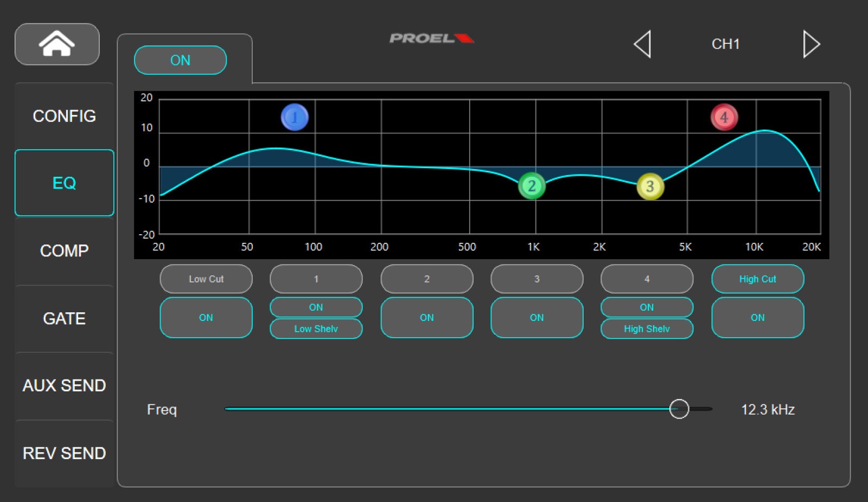Select the High Cut filter button
Viewport: 868px width, 502px height.
tap(758, 279)
